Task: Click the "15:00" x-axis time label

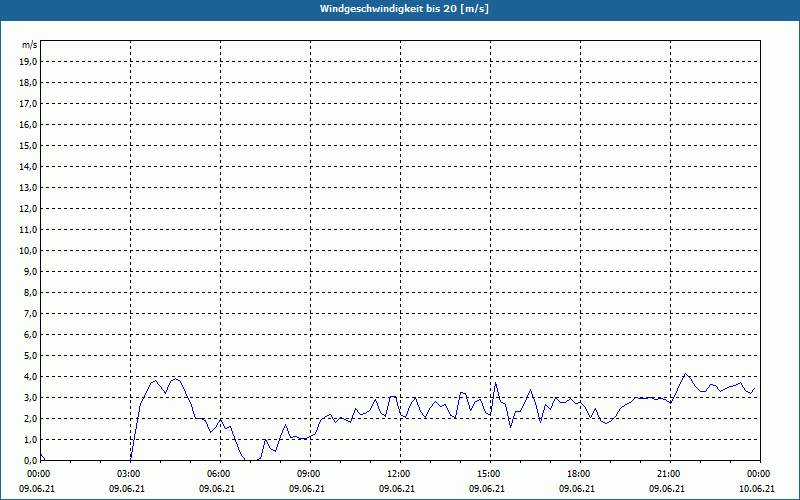Action: point(488,474)
